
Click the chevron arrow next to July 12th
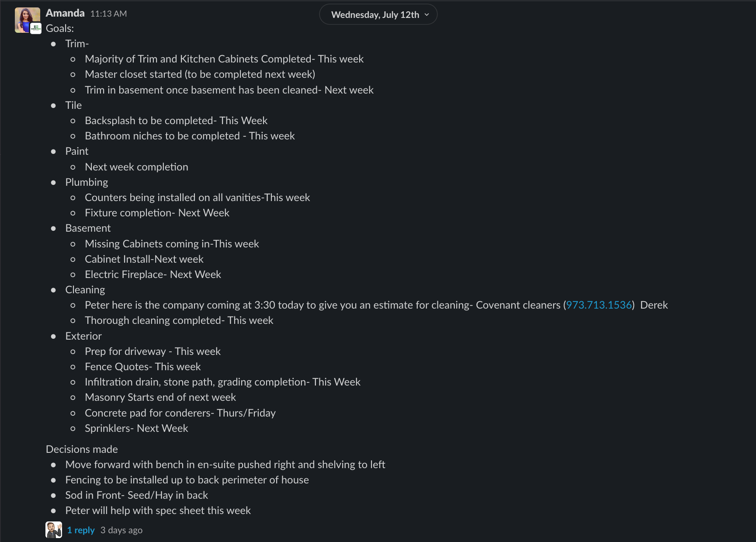click(427, 15)
